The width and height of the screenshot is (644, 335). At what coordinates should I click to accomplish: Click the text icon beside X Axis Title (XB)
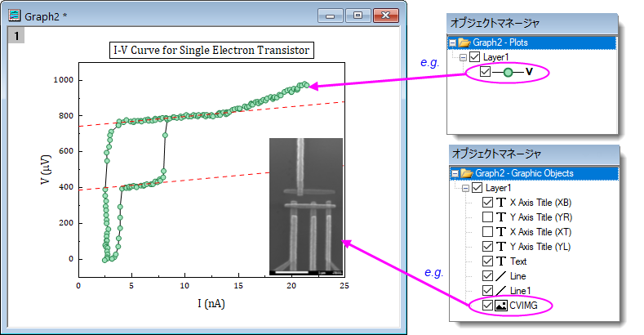pyautogui.click(x=500, y=203)
